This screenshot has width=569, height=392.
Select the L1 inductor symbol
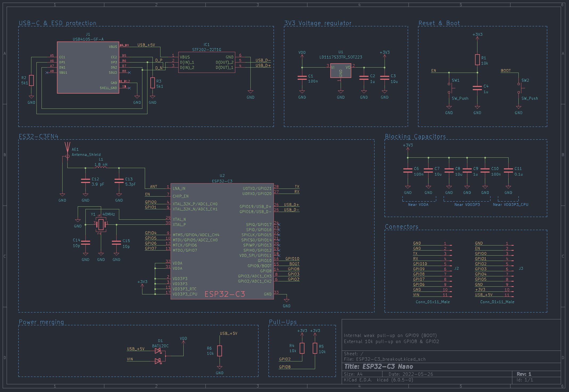pos(101,168)
